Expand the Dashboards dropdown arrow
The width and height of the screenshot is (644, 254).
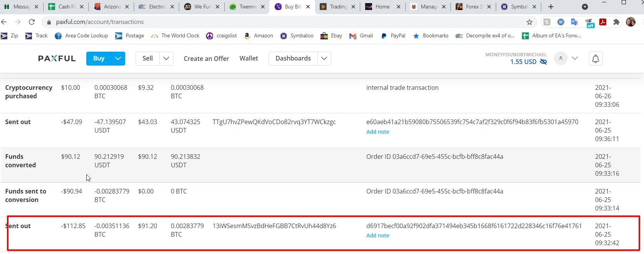pyautogui.click(x=324, y=59)
